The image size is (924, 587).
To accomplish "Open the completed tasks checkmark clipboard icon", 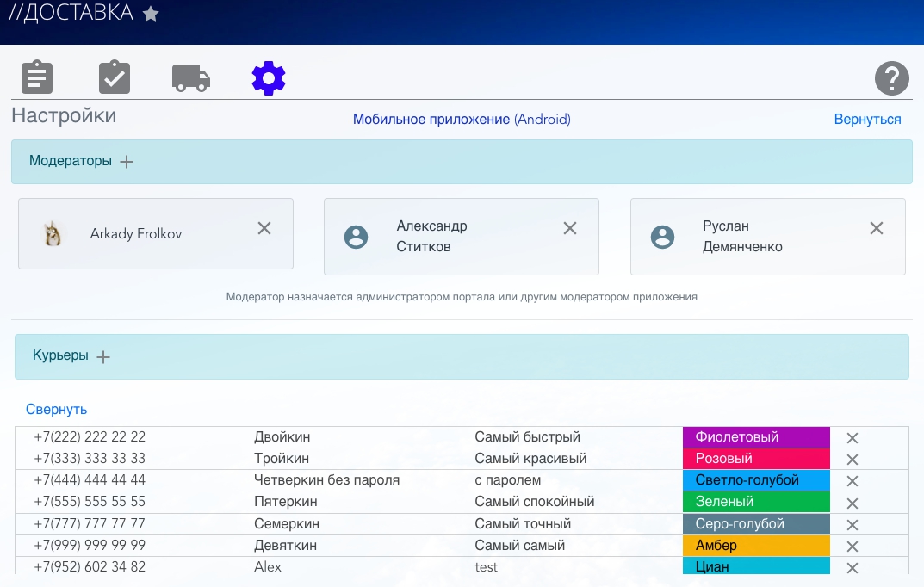I will [x=114, y=77].
